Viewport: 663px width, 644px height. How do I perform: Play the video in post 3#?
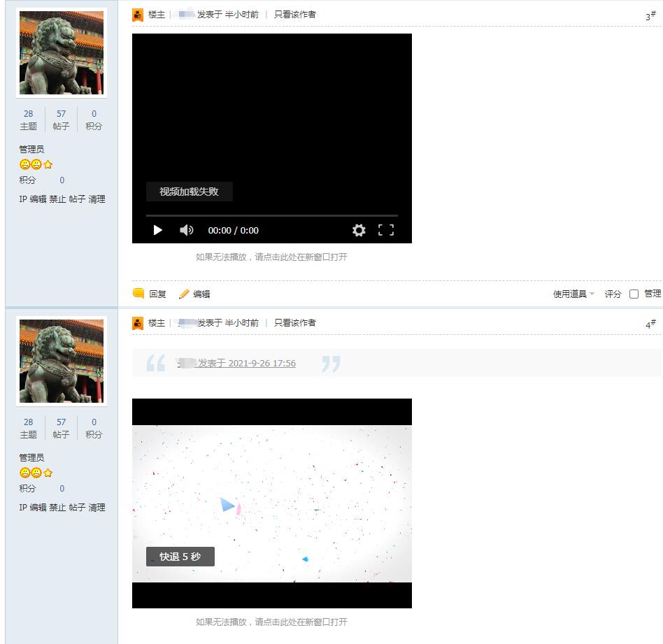(x=158, y=230)
